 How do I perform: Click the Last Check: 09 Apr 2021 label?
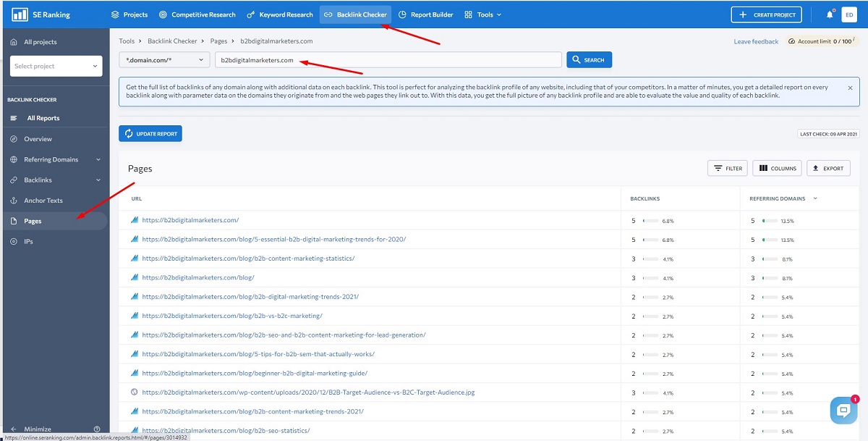pyautogui.click(x=829, y=134)
